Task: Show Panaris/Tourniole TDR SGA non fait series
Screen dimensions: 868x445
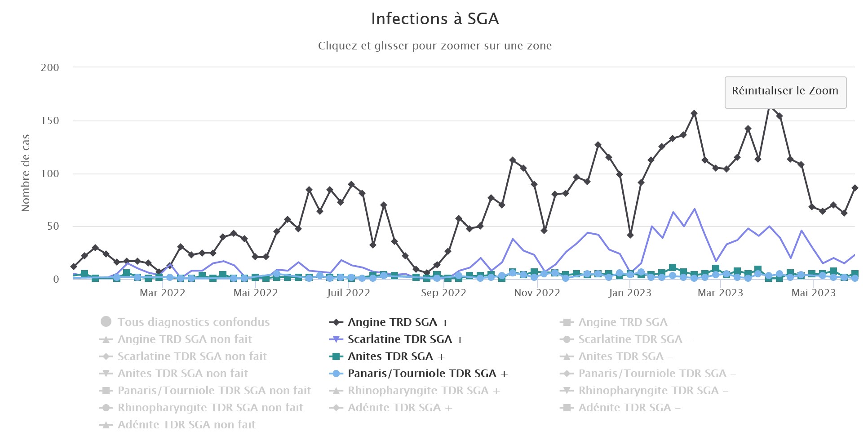Action: (214, 391)
